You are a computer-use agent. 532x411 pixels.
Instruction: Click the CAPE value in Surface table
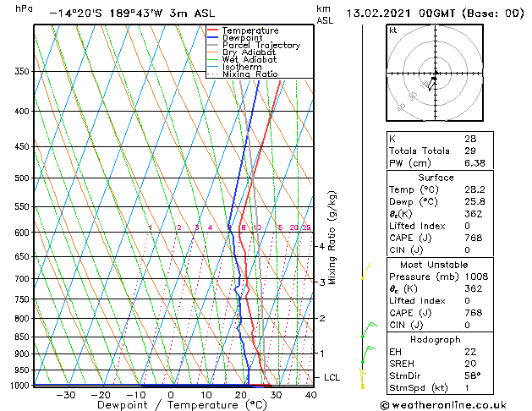pos(474,238)
